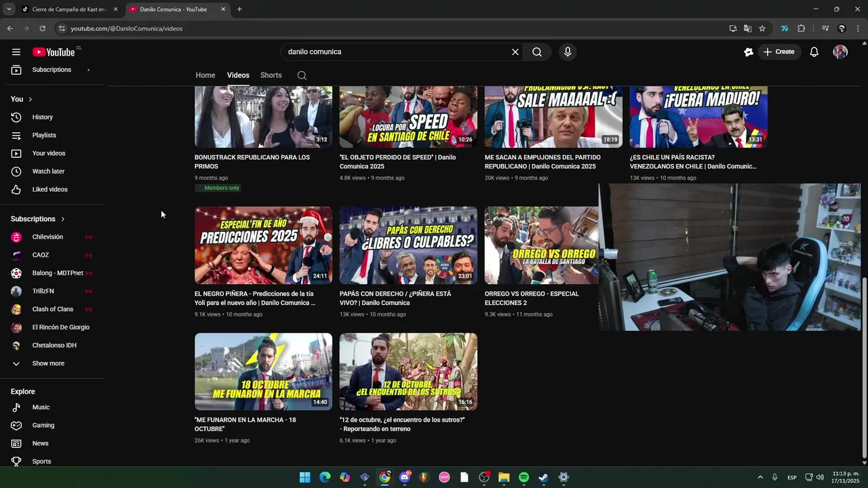
Task: Open the YouTube hamburger guide menu
Action: click(16, 52)
